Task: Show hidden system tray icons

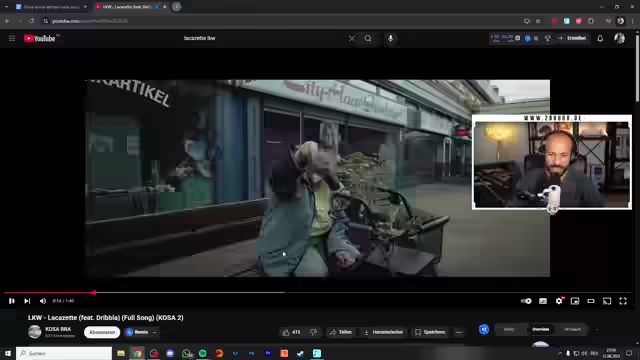Action: coord(560,353)
